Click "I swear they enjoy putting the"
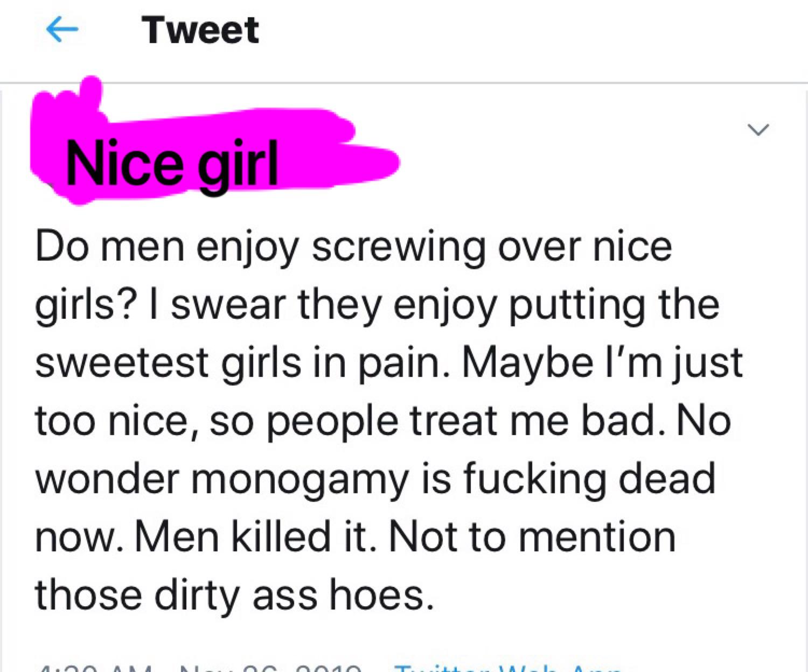 click(444, 305)
